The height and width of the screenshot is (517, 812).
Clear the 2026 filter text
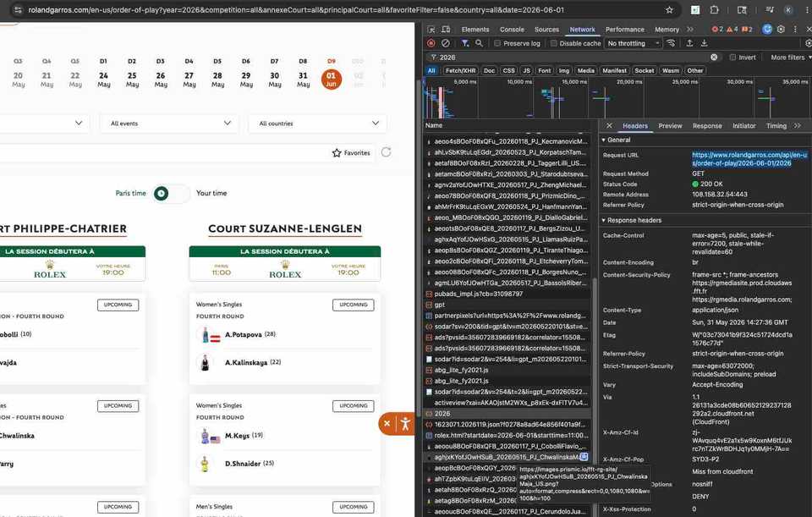coord(714,58)
